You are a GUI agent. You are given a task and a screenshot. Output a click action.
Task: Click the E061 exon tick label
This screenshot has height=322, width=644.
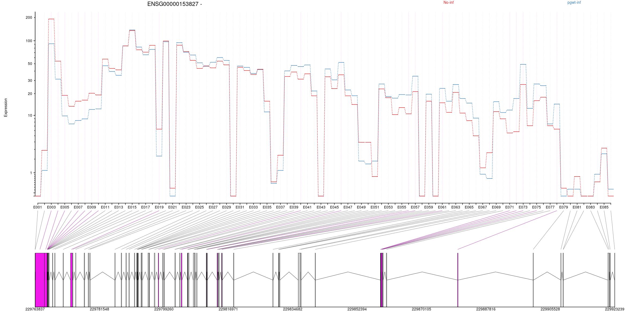tap(442, 207)
